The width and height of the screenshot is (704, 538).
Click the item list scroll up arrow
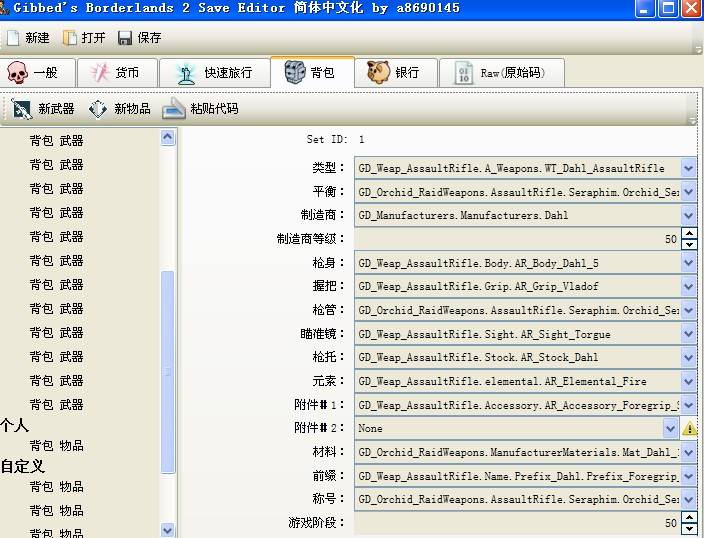pyautogui.click(x=167, y=137)
